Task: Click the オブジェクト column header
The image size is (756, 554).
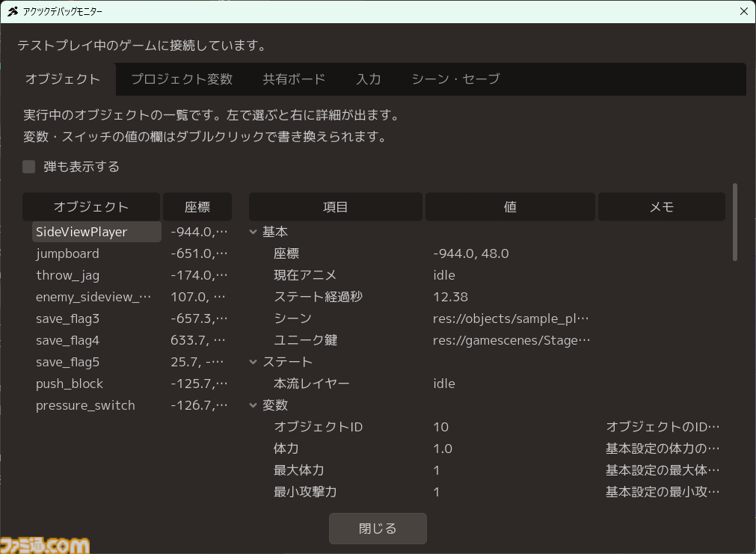Action: point(91,207)
